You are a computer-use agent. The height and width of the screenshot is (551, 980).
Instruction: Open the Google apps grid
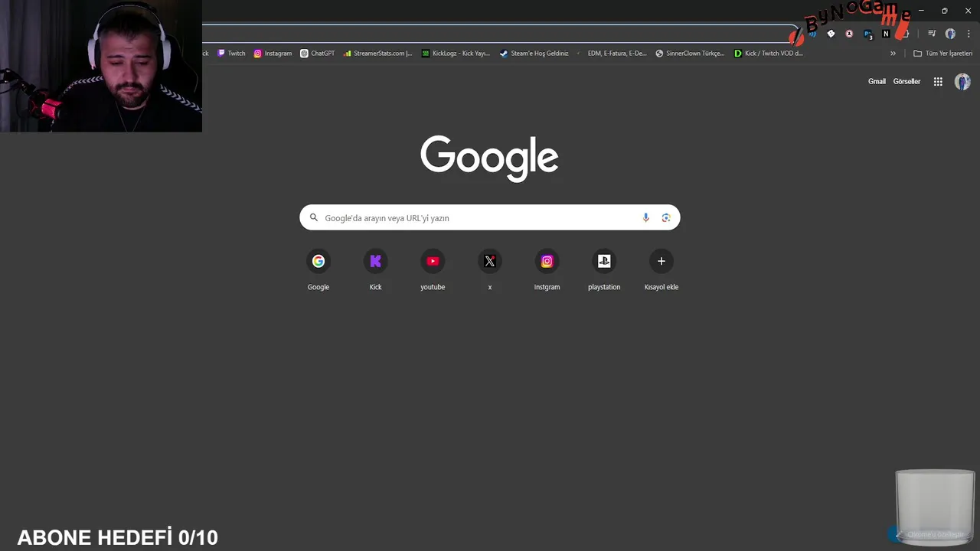938,81
